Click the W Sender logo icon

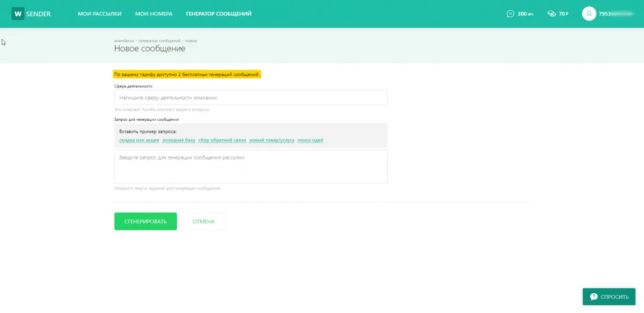tap(18, 14)
